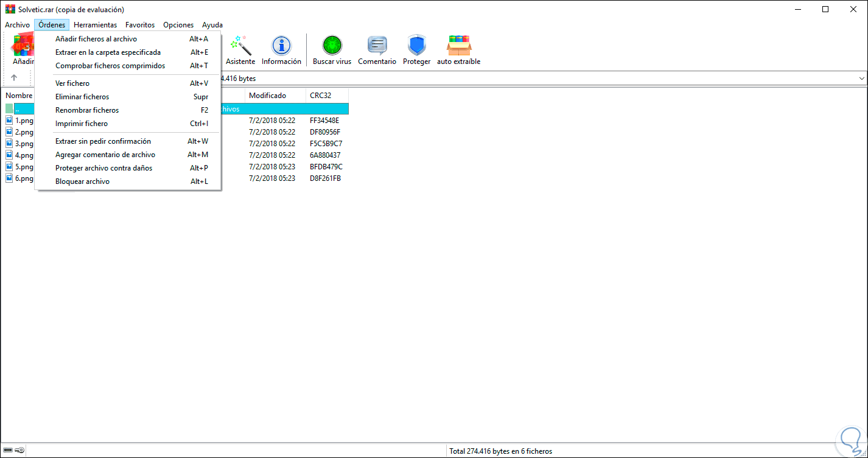This screenshot has height=458, width=868.
Task: Click the CRC value BFDB479C
Action: [326, 167]
